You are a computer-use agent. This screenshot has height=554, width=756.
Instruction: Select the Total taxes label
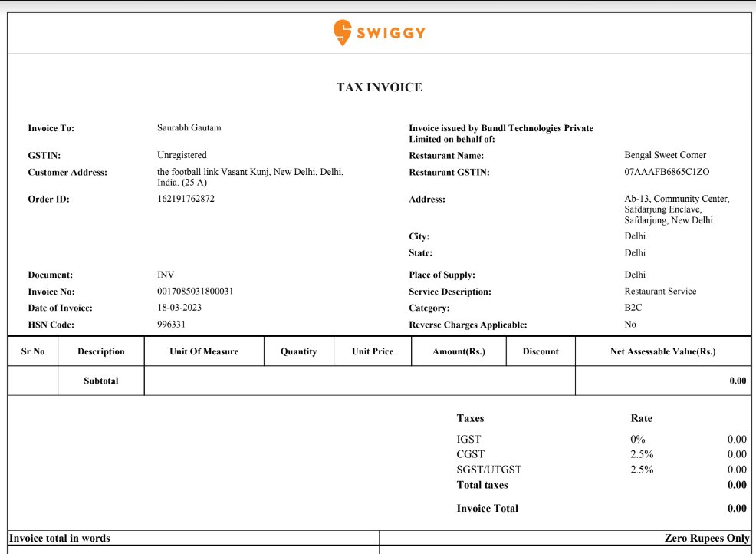(482, 485)
